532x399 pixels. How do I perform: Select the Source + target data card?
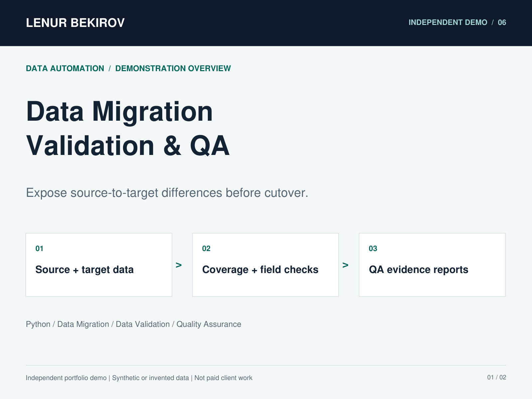pyautogui.click(x=99, y=265)
